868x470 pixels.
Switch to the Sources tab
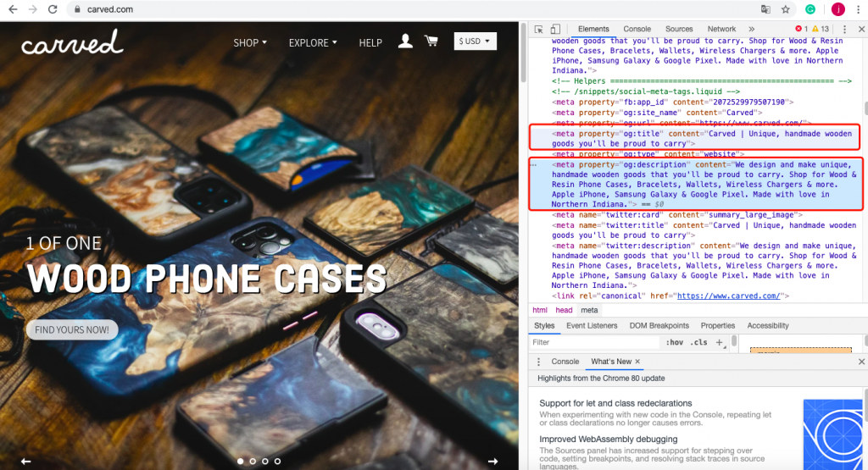679,30
